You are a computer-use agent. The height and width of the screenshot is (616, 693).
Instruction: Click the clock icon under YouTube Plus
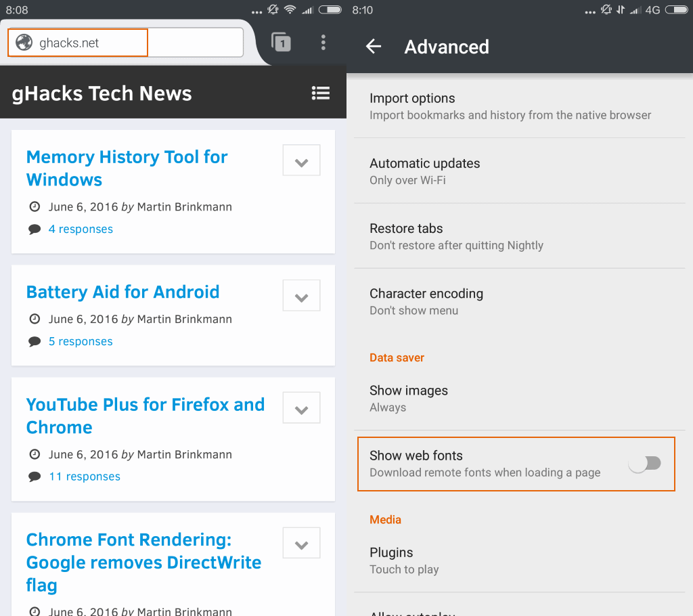point(35,454)
